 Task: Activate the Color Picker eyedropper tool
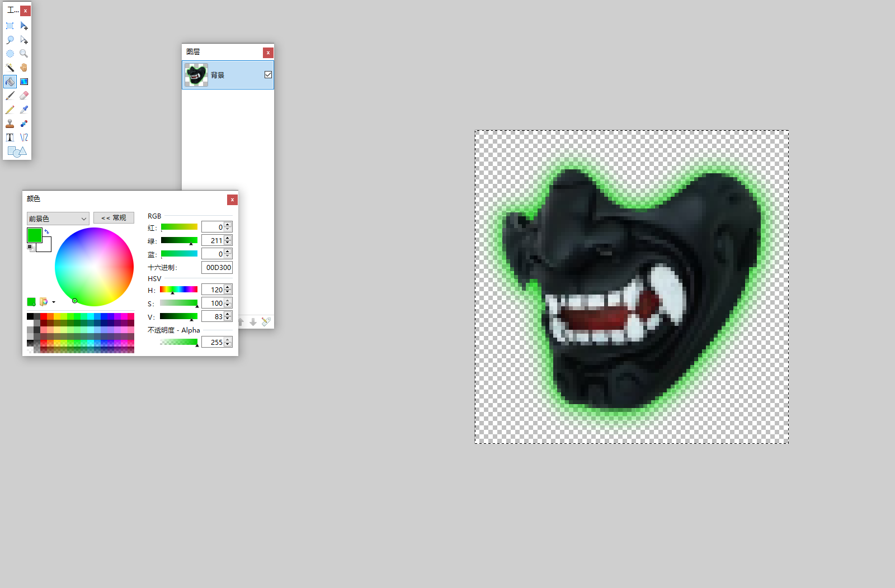click(x=24, y=110)
